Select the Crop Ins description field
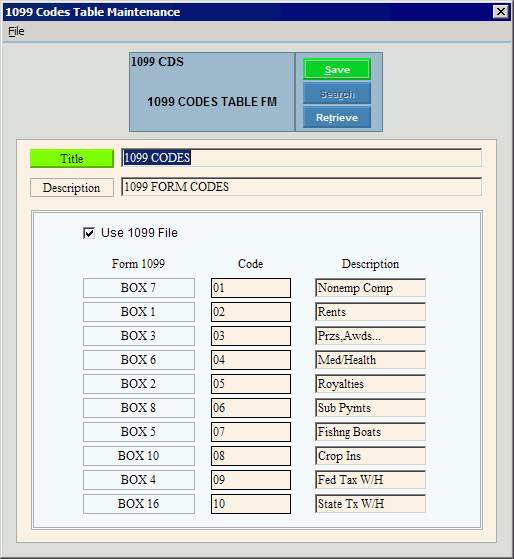 (370, 456)
